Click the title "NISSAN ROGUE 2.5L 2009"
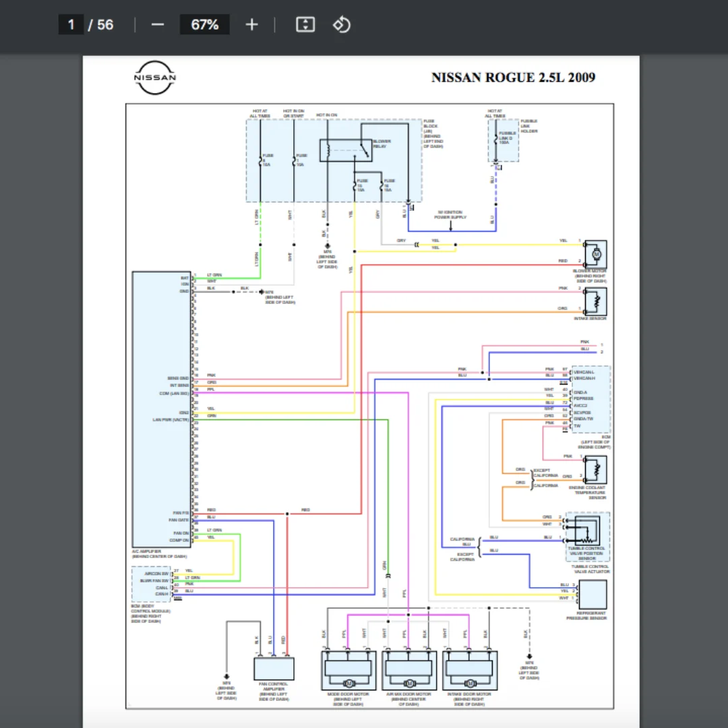728x728 pixels. [513, 78]
